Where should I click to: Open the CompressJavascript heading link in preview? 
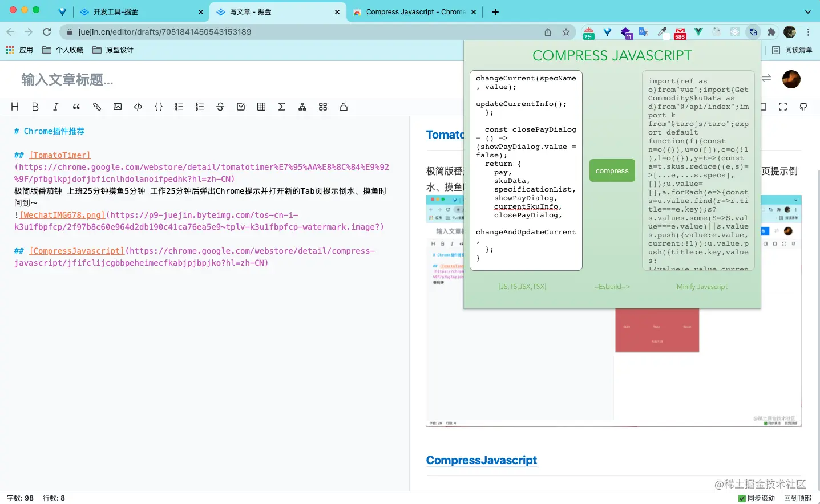(482, 460)
